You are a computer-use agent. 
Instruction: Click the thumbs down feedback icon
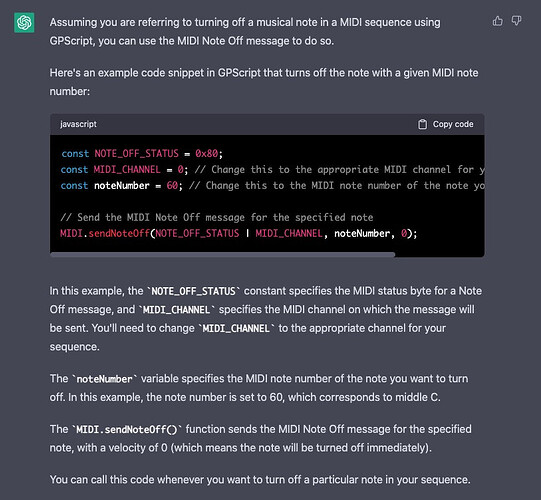[x=516, y=21]
